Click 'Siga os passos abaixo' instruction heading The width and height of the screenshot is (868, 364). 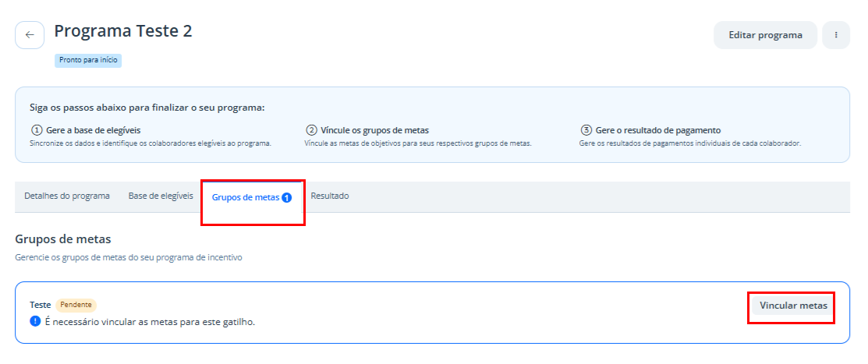[147, 108]
